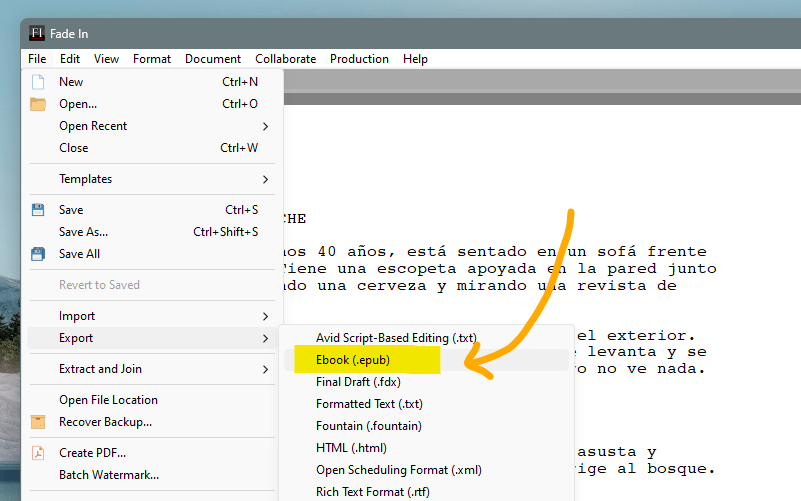The image size is (801, 501).
Task: Click the Save floppy disk icon
Action: pyautogui.click(x=38, y=210)
